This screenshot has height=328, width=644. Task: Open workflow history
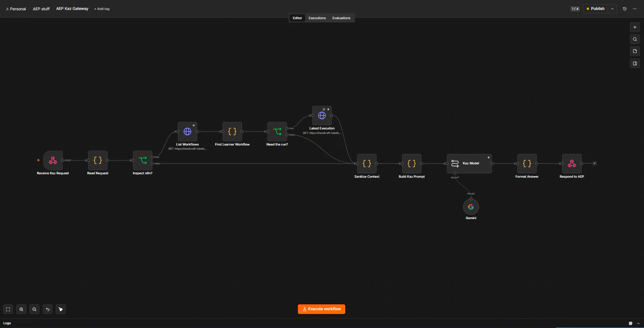coord(624,9)
